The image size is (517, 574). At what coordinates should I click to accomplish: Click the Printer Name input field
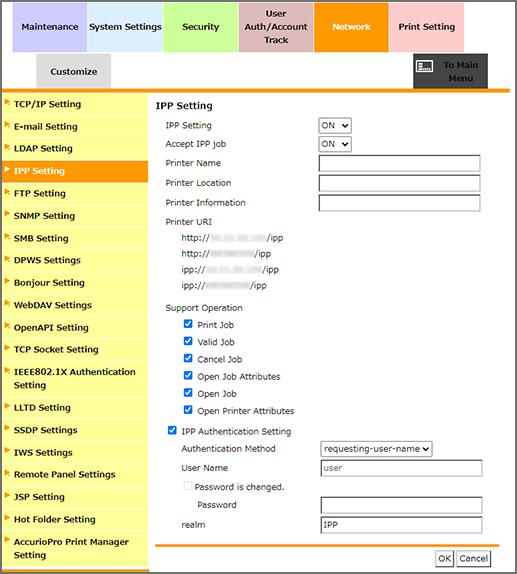tap(399, 163)
